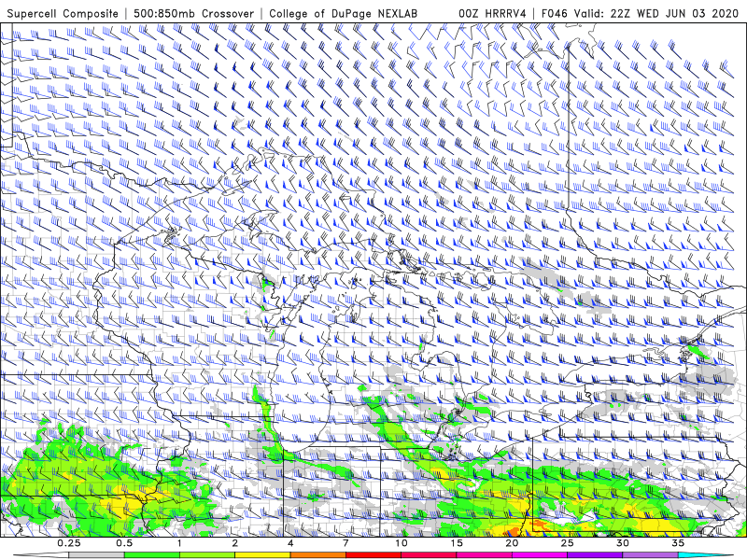
Task: Pick the orange color bar segment for 4–7
Action: point(318,555)
